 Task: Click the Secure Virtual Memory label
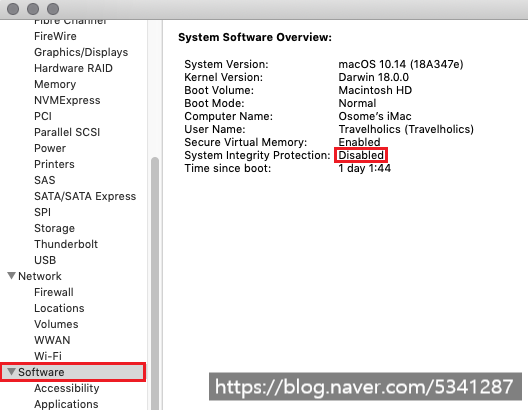(245, 142)
